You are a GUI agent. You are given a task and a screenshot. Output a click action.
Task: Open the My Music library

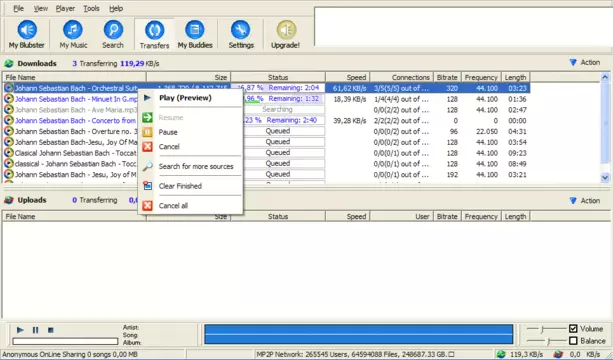point(73,34)
